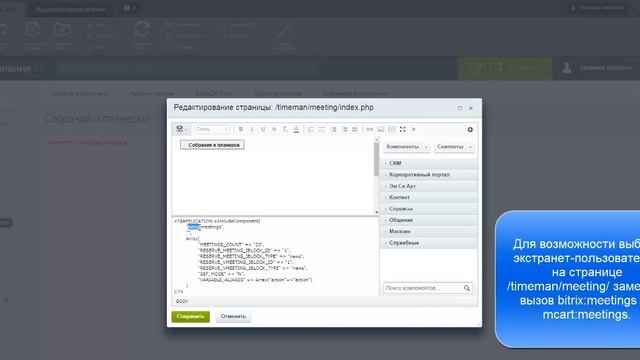The image size is (640, 360).
Task: Open editor settings round icon at toolbar end
Action: click(470, 129)
